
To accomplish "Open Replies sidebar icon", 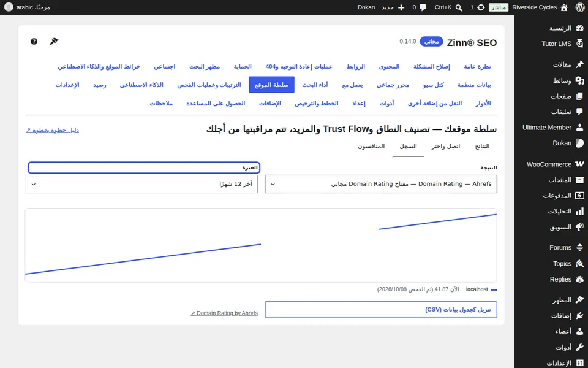I will click(580, 280).
